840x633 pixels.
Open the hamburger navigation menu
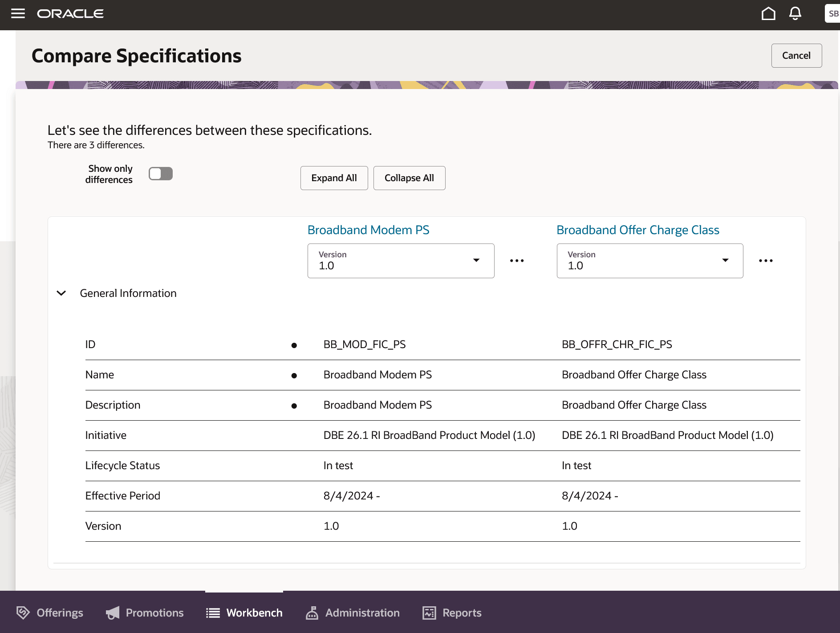18,13
